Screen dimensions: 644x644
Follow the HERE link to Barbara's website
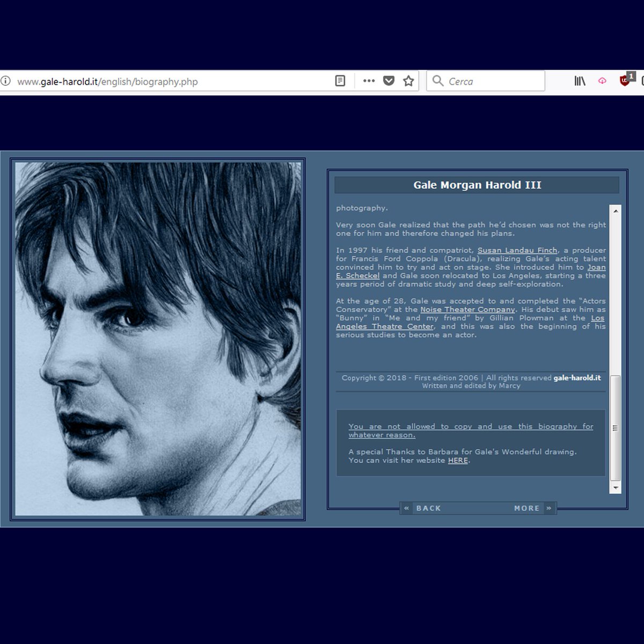pos(458,460)
